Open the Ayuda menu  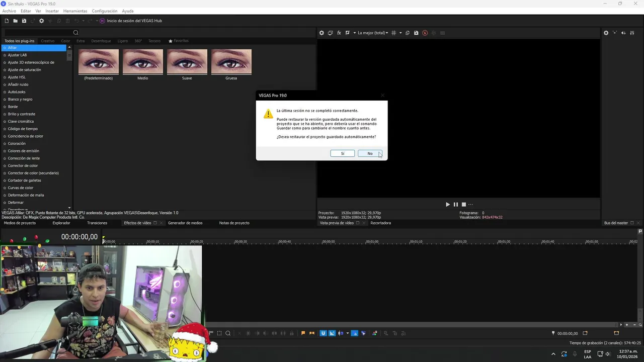128,11
